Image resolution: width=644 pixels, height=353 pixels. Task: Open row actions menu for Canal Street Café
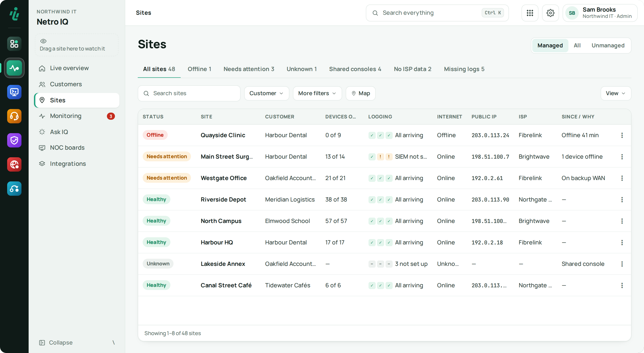point(622,285)
